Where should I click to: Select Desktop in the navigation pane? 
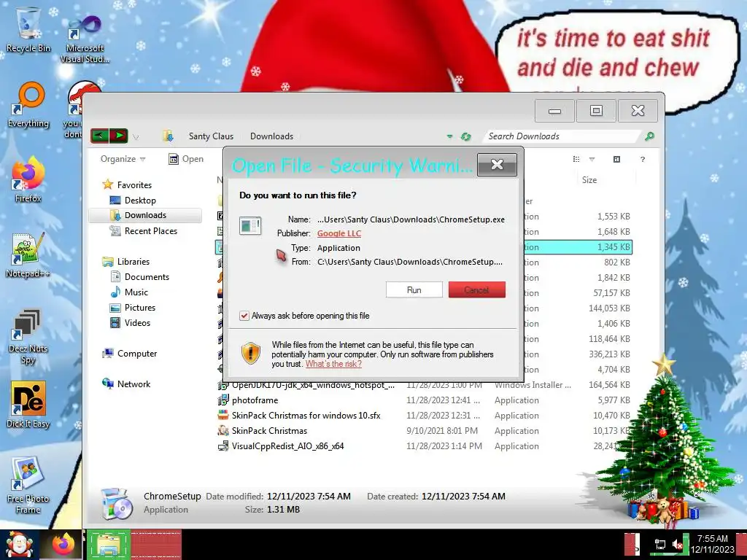coord(133,201)
